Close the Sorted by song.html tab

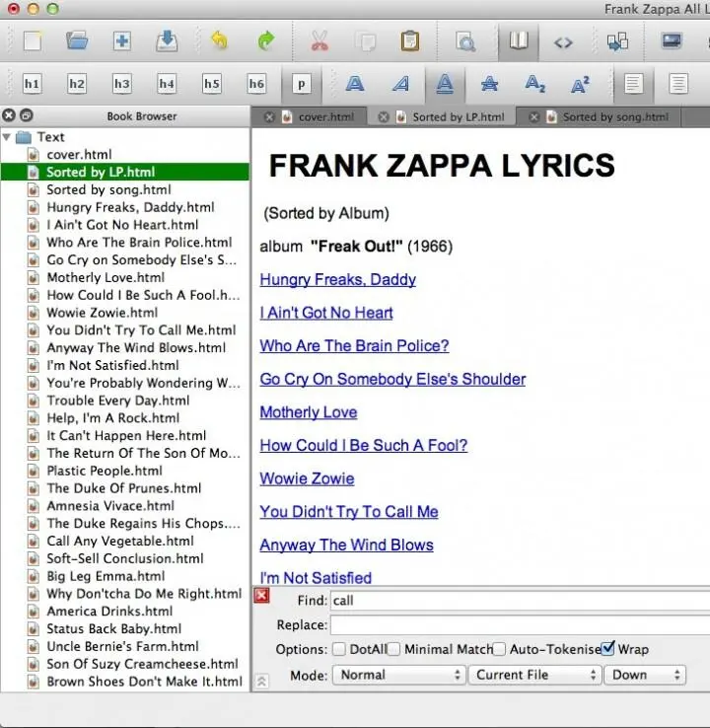(534, 117)
